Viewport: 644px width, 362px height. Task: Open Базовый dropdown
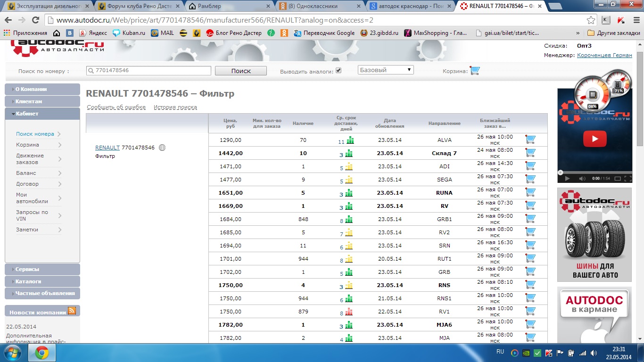tap(386, 70)
